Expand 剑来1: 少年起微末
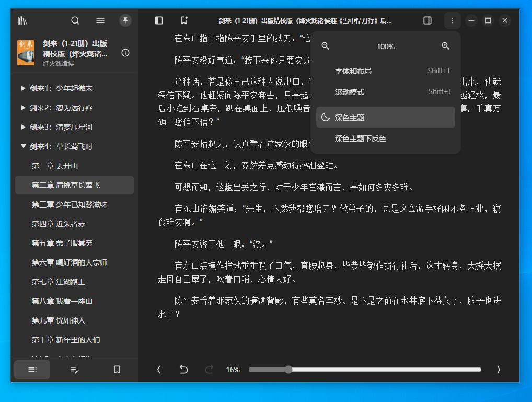Viewport: 532px width, 402px height. pos(23,89)
